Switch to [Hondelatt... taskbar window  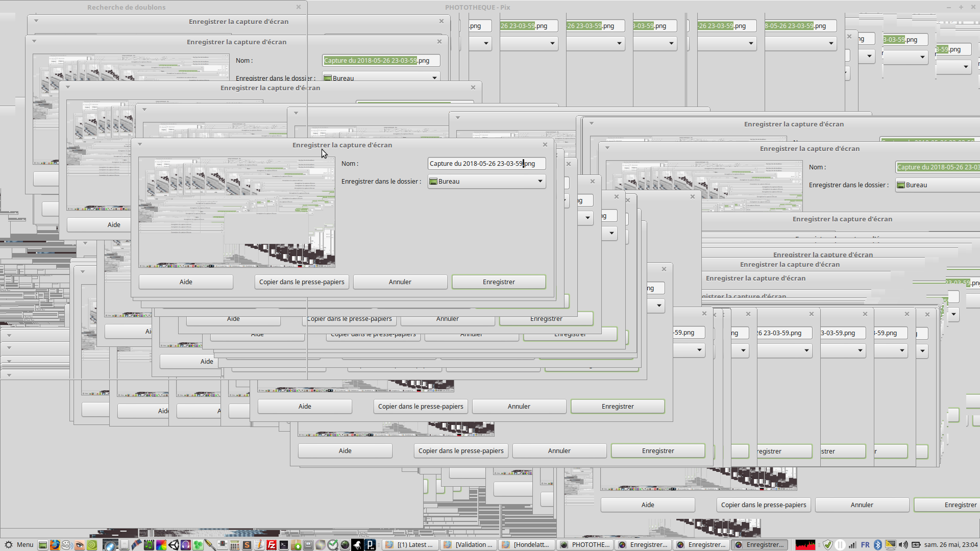point(527,545)
